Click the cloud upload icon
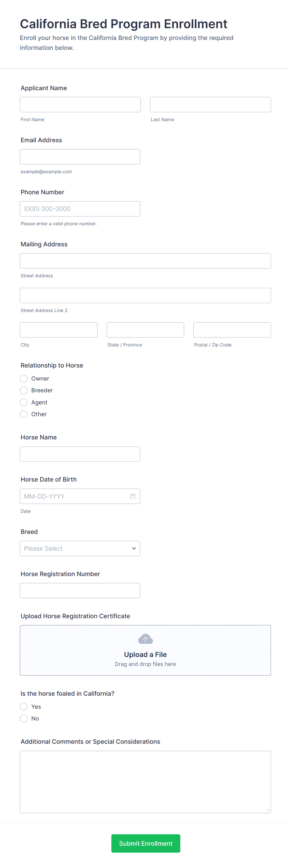The width and height of the screenshot is (288, 868). (x=145, y=639)
